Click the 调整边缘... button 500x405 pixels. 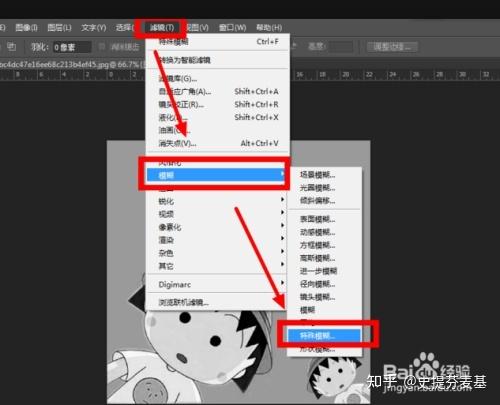tap(392, 47)
